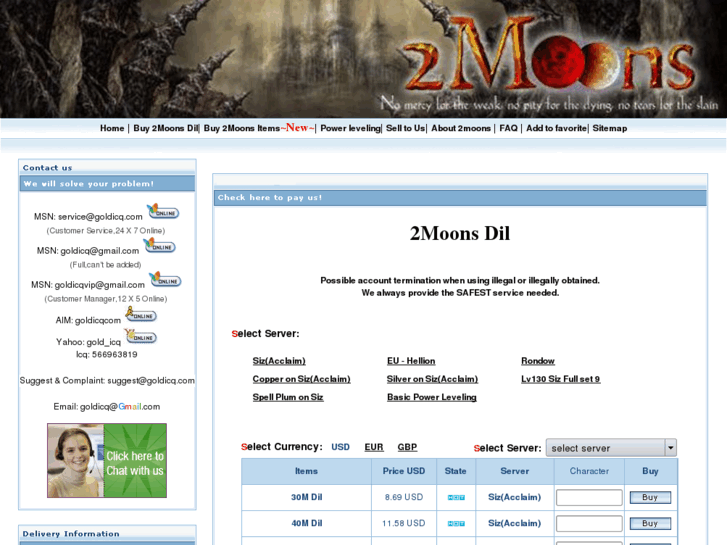This screenshot has height=545, width=727.
Task: Click the Yahoo online status icon for gold_icq
Action: [x=140, y=336]
